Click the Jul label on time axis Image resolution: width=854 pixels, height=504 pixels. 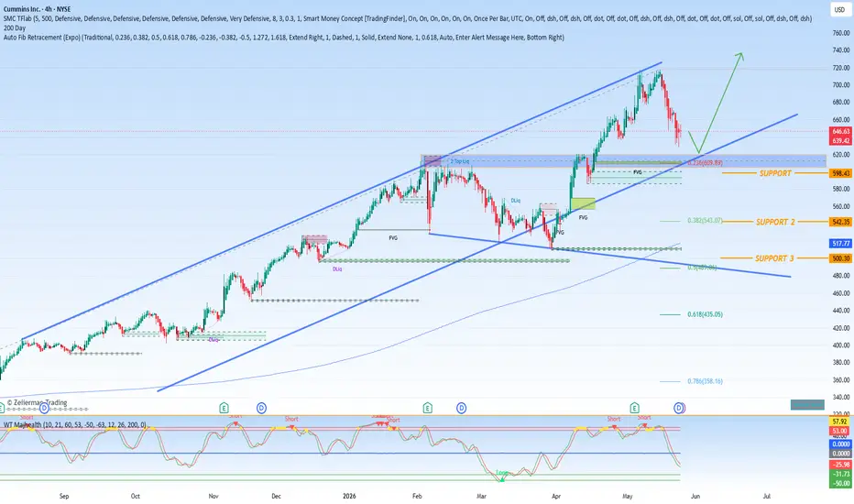tap(767, 497)
